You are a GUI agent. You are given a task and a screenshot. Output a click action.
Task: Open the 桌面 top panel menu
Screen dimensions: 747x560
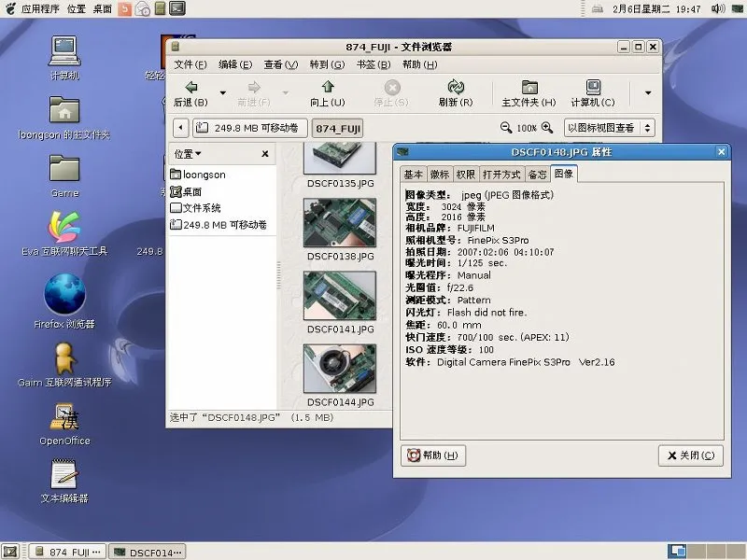102,8
